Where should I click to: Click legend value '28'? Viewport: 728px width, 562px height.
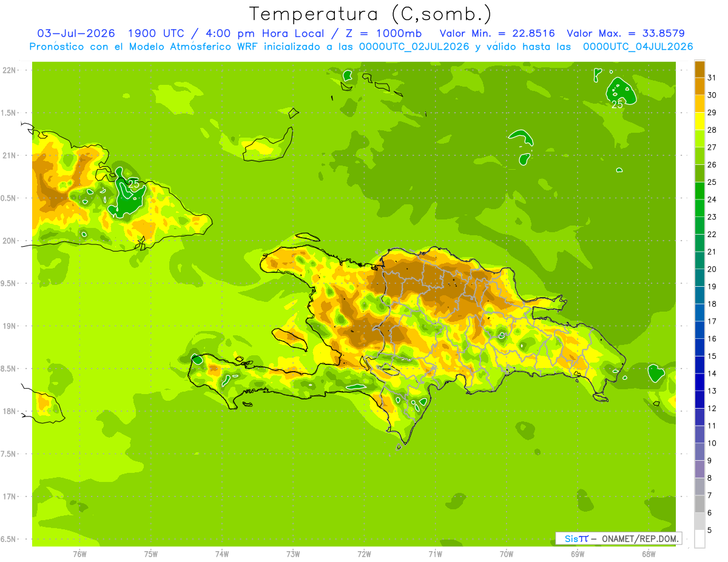(x=712, y=130)
